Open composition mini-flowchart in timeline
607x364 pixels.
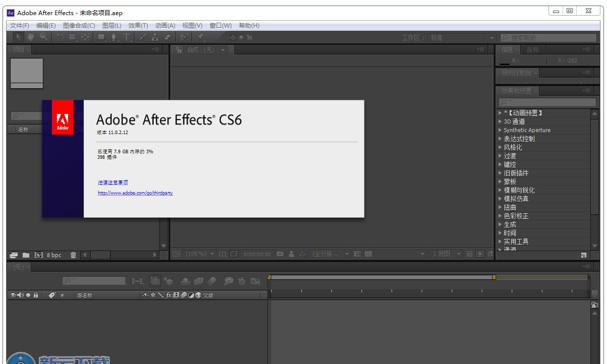pyautogui.click(x=137, y=281)
